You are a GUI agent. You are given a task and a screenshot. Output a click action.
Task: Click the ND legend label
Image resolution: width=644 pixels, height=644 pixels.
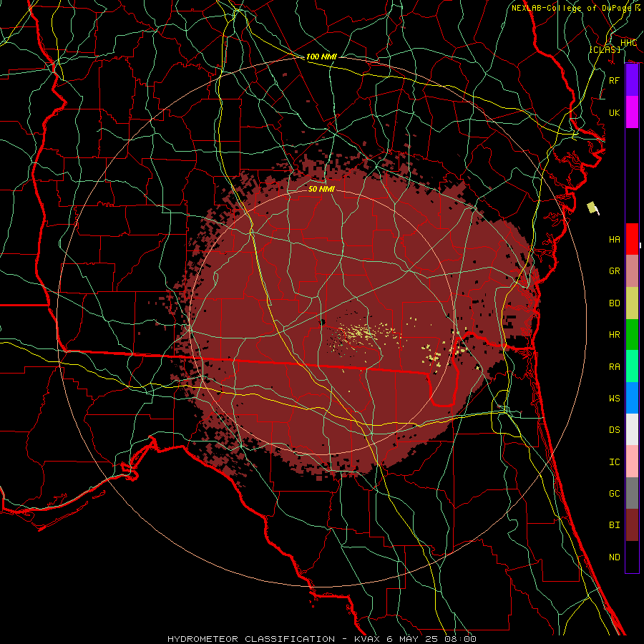(614, 557)
